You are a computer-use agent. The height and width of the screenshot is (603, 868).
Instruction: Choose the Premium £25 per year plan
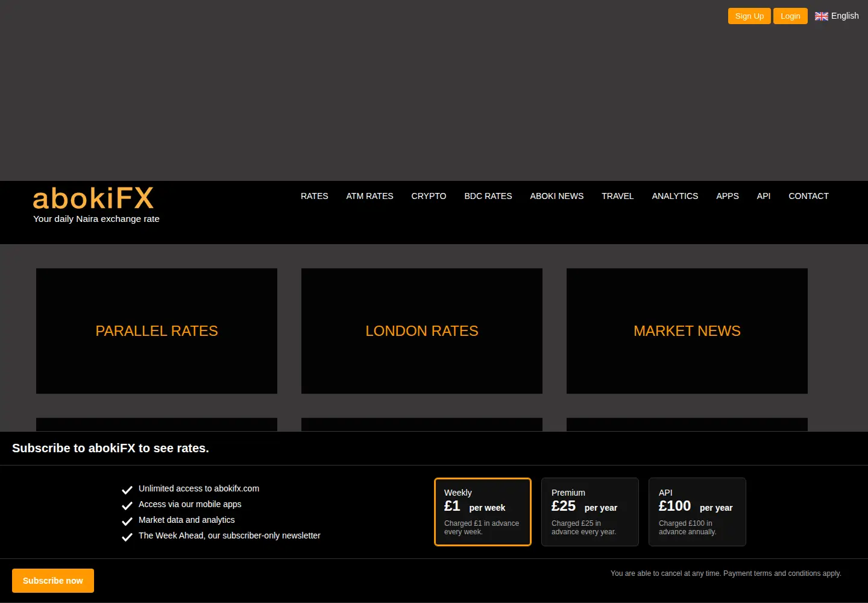coord(590,512)
